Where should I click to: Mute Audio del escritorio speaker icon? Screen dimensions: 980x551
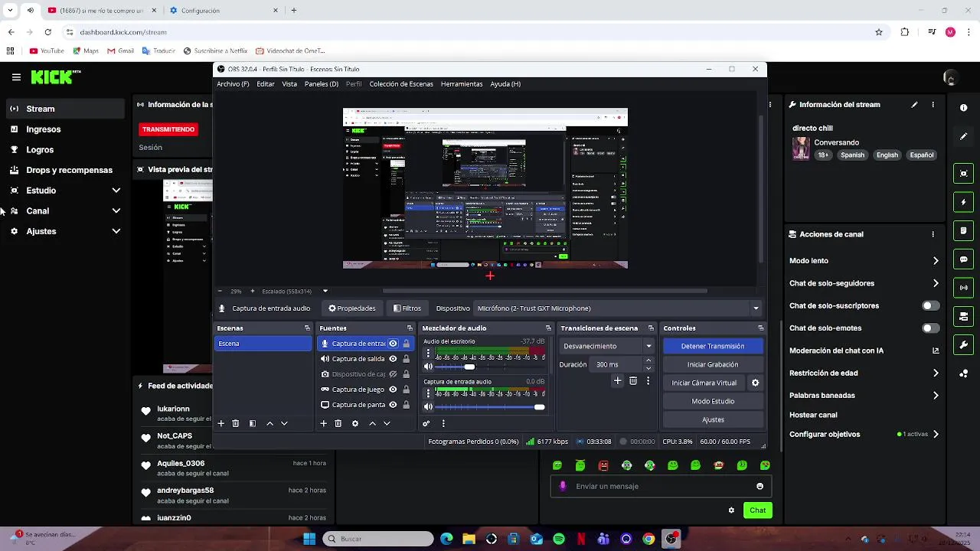click(428, 367)
